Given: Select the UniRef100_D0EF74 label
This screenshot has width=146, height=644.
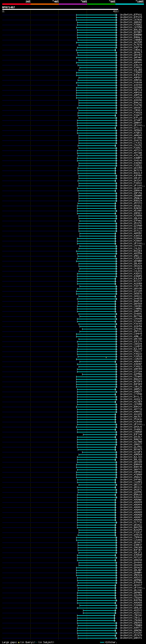Looking at the screenshot, I should coord(131,47).
